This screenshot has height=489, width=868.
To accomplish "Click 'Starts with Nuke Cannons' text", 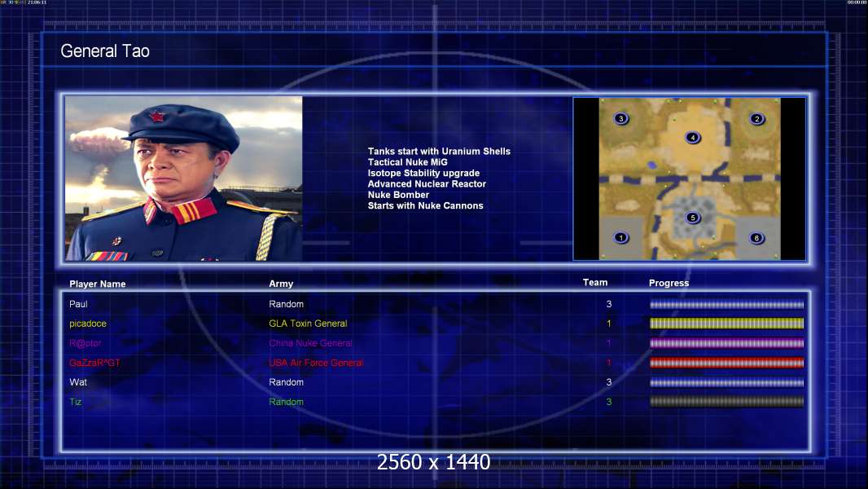I will click(425, 205).
